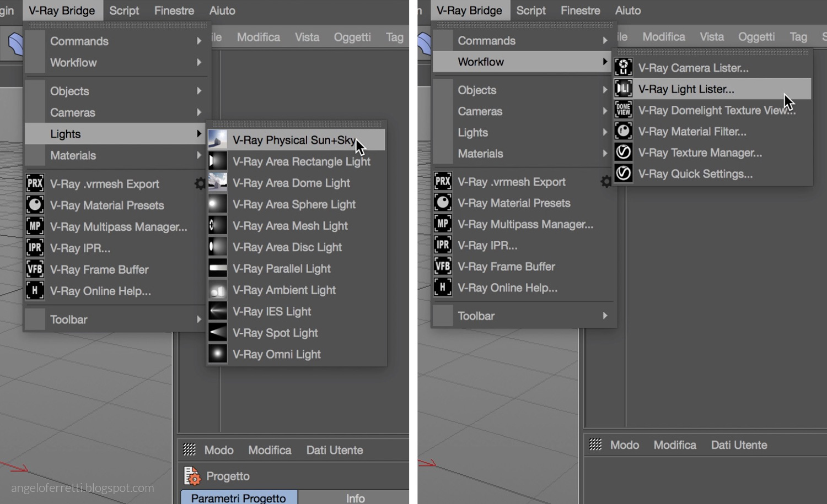This screenshot has height=504, width=827.
Task: Expand the Commands submenu in right screenshot
Action: click(523, 41)
